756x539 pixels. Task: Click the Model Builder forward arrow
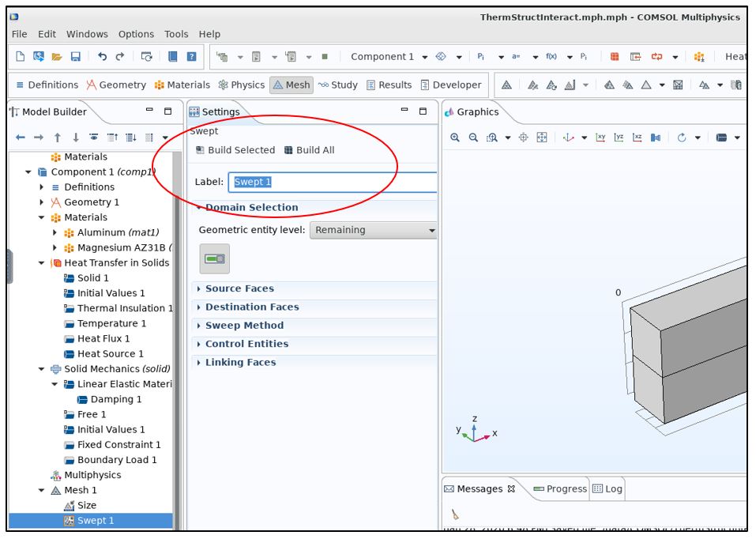tap(39, 138)
